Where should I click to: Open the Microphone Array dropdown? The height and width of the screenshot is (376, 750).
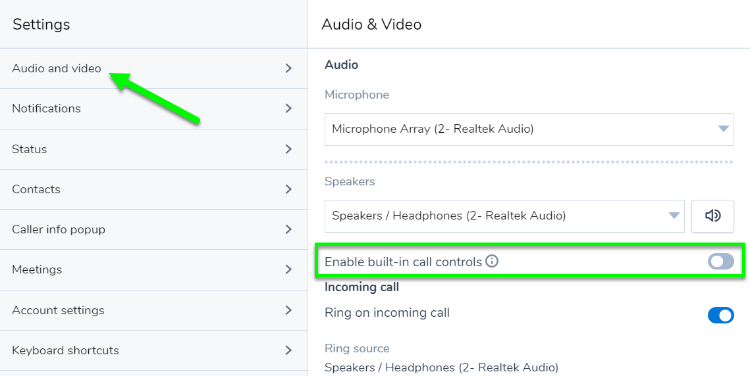click(x=529, y=129)
